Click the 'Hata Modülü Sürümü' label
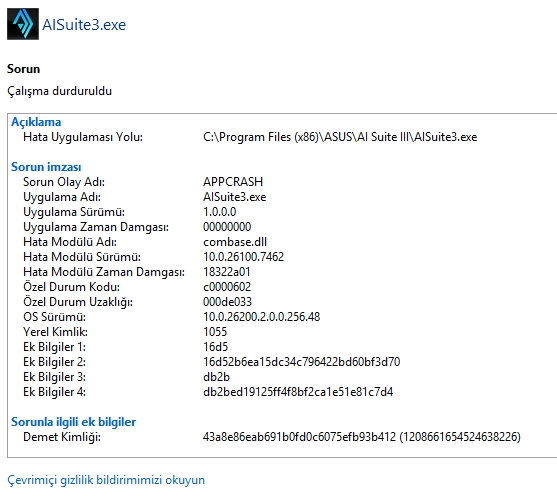This screenshot has width=557, height=496. 82,257
